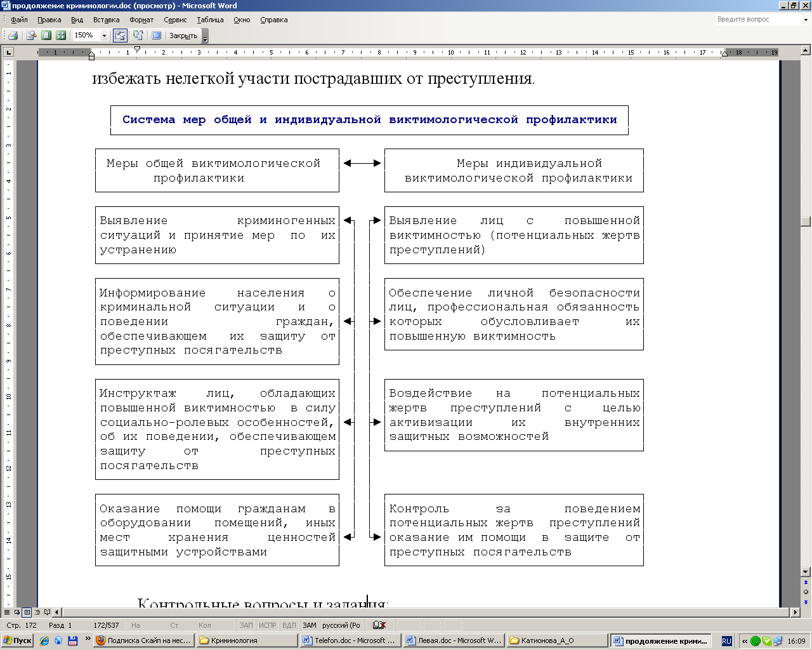Click the green round tray icon

(755, 641)
